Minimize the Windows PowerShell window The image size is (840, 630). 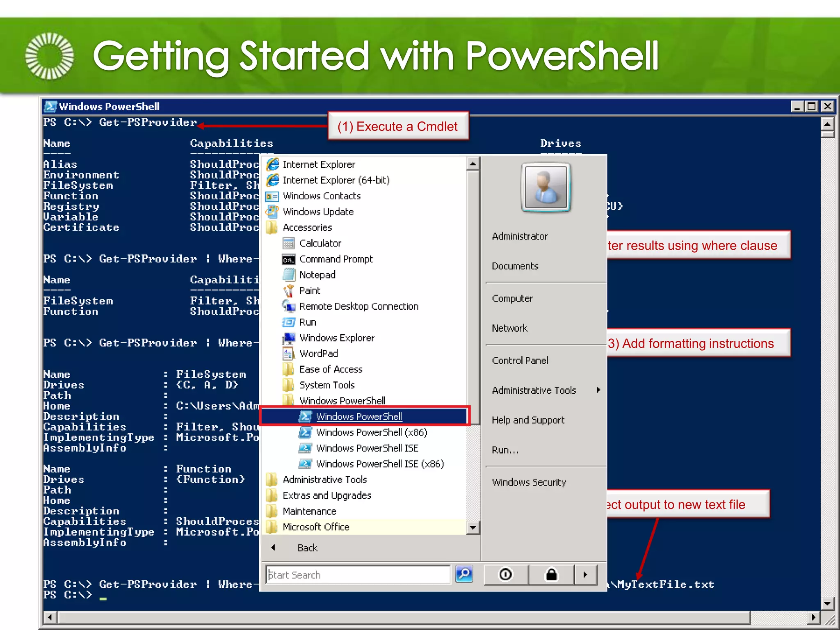(797, 107)
